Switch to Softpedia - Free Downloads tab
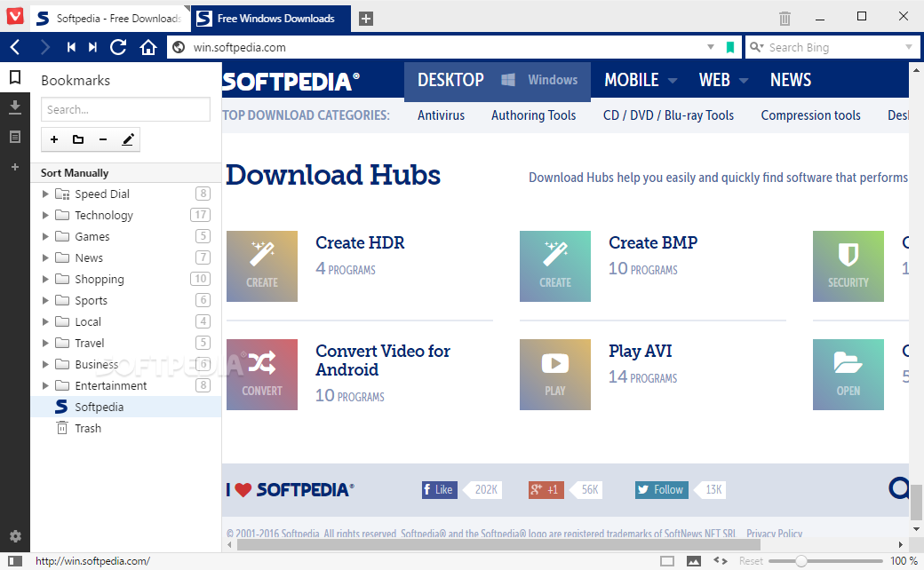924x570 pixels. tap(110, 19)
